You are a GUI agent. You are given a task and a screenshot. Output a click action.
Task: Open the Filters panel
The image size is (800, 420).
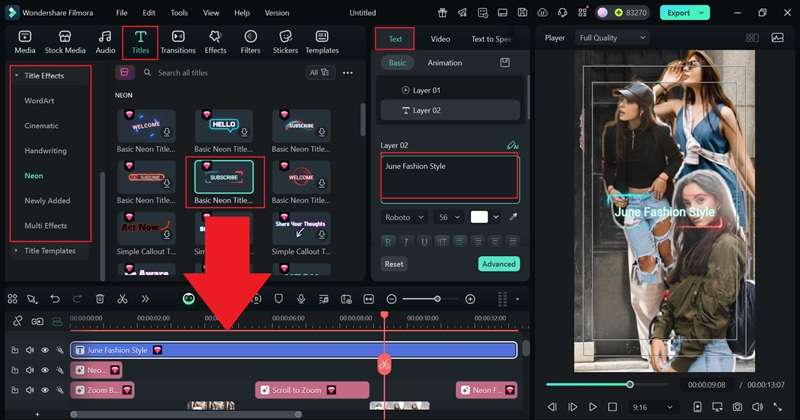pos(250,42)
